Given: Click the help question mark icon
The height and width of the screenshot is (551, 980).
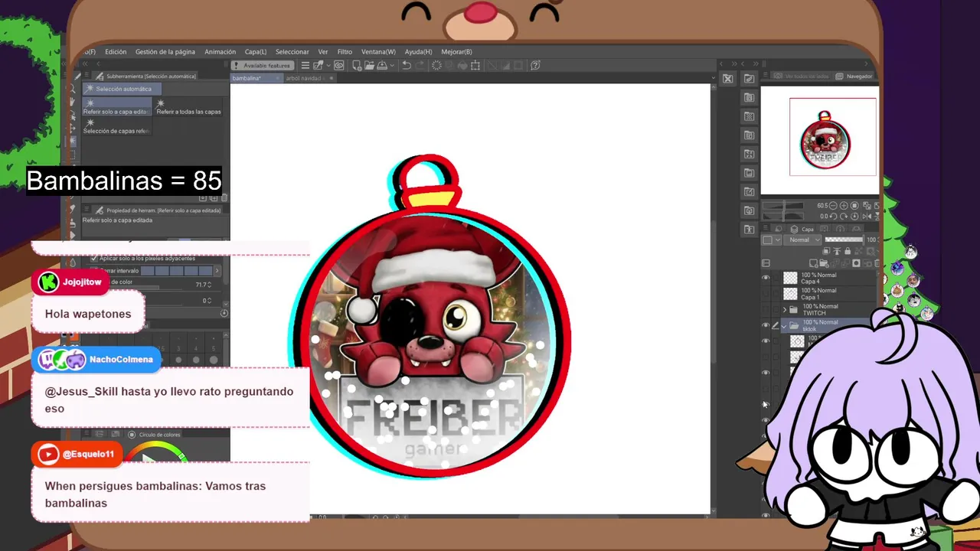Looking at the screenshot, I should coord(535,65).
